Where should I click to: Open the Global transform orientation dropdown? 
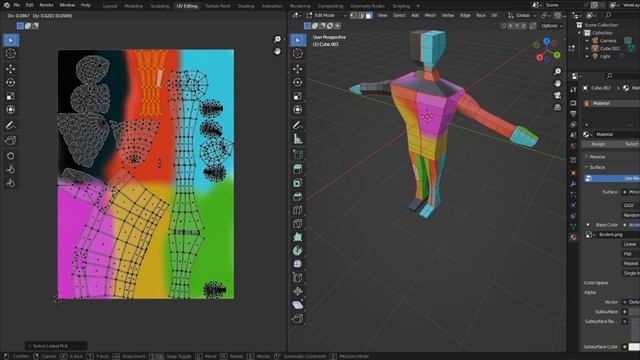(522, 16)
